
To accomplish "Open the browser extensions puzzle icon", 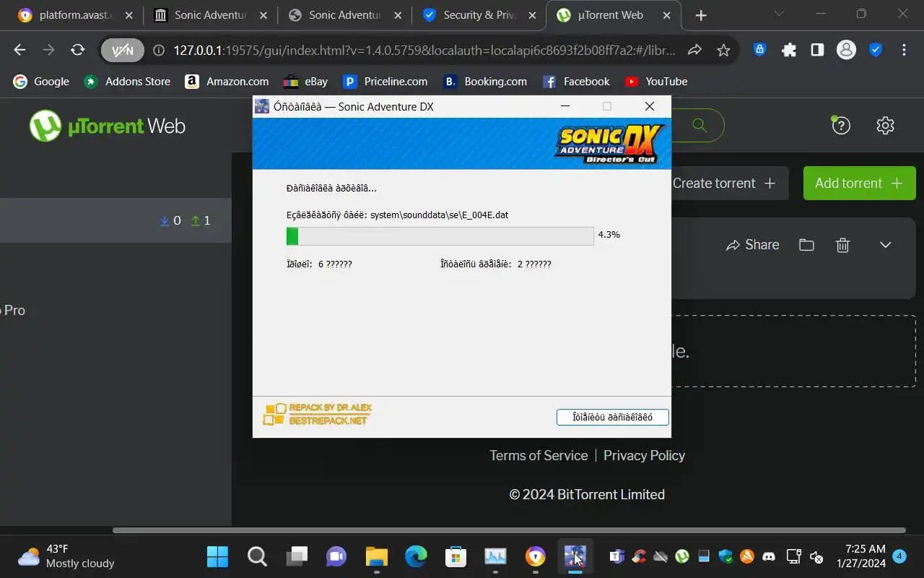I will [x=789, y=50].
